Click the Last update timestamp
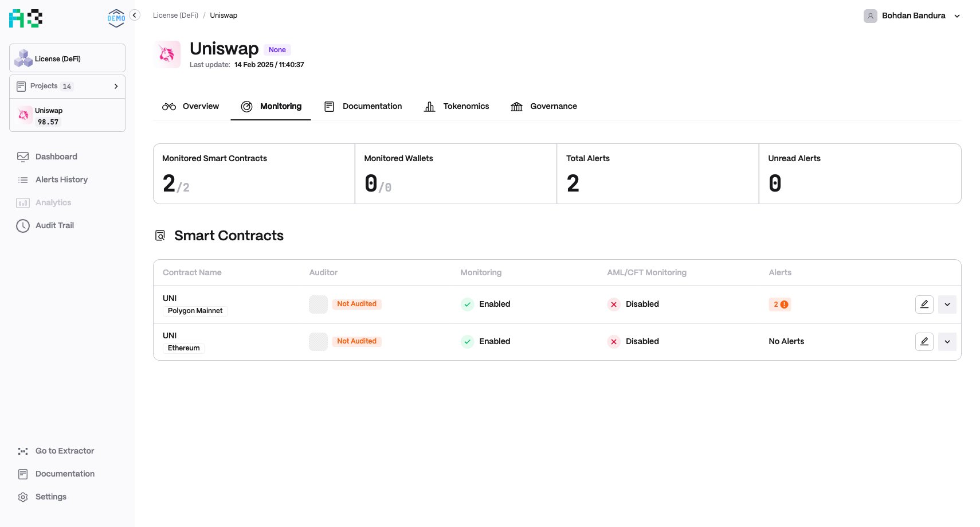This screenshot has height=527, width=980. [x=269, y=65]
